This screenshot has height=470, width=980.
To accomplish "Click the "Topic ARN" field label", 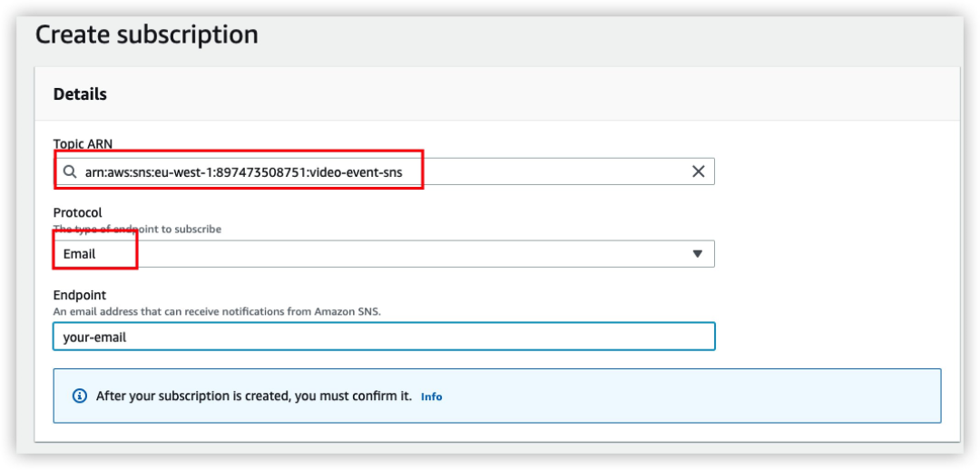I will pyautogui.click(x=83, y=144).
